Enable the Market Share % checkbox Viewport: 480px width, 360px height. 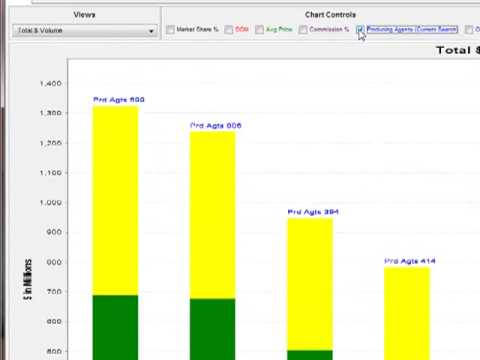pyautogui.click(x=170, y=30)
